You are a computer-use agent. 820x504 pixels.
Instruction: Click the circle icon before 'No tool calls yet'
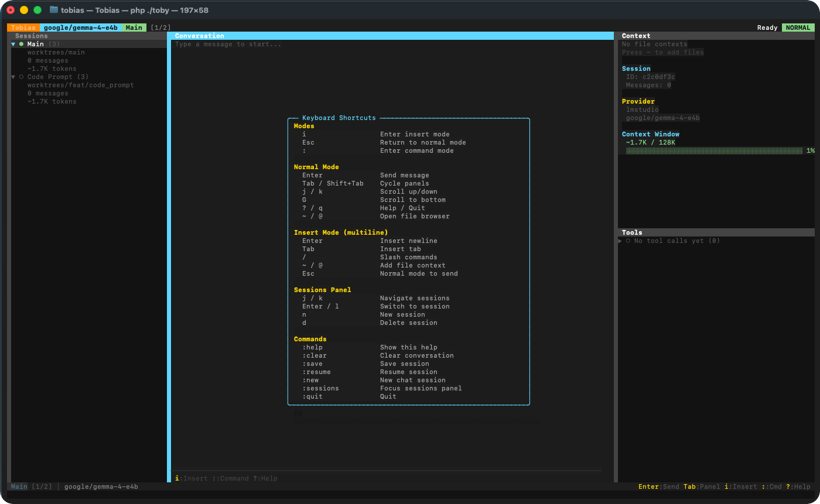click(628, 241)
